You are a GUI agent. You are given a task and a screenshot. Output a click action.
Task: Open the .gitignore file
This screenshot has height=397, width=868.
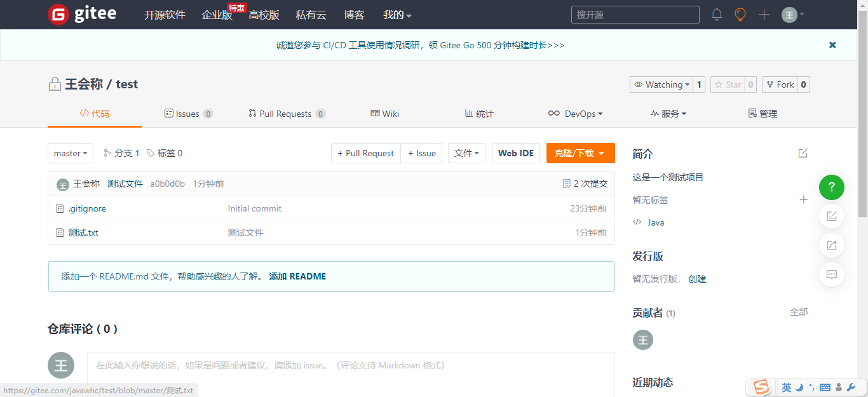click(87, 208)
